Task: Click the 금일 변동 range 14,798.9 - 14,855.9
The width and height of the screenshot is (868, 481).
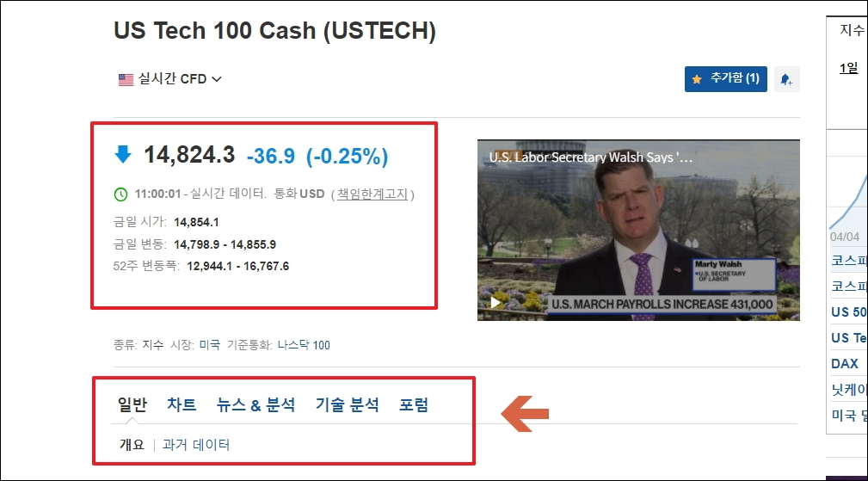Action: point(225,244)
